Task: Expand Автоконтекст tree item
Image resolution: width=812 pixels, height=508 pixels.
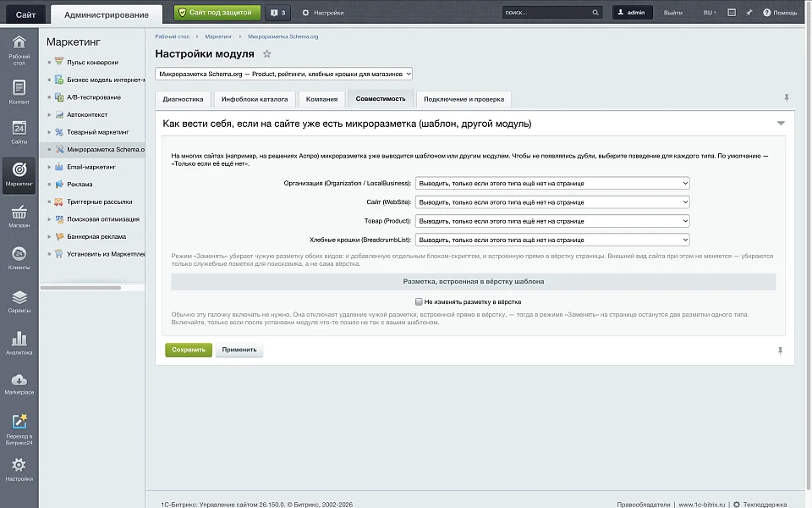Action: [49, 114]
